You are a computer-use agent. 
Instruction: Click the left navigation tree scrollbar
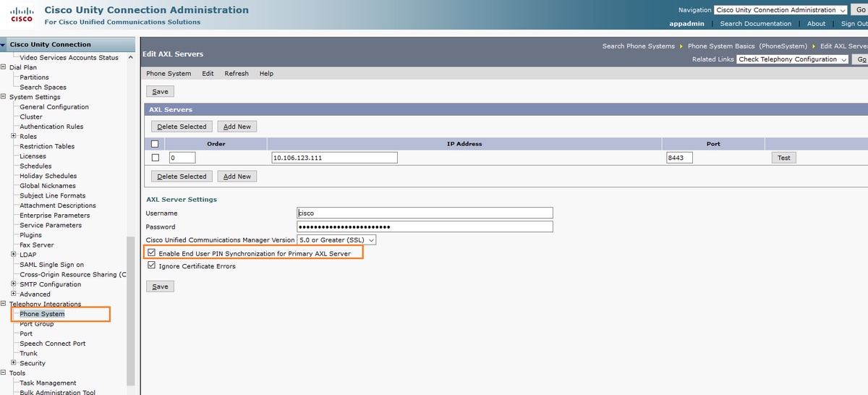[131, 311]
